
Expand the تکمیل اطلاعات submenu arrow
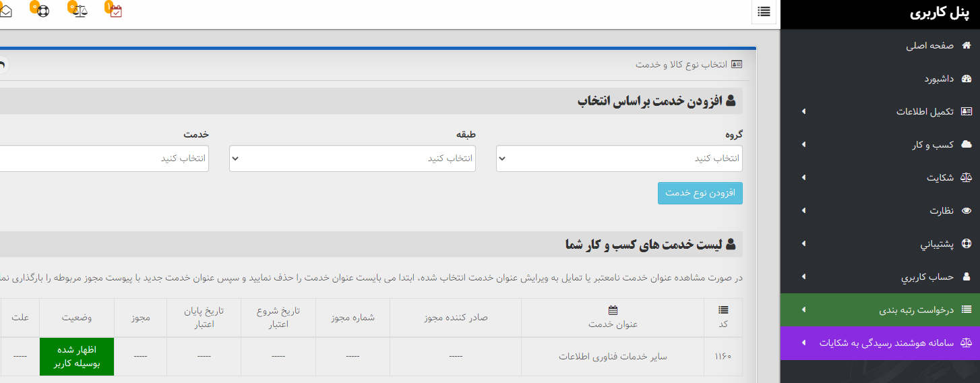pos(803,111)
